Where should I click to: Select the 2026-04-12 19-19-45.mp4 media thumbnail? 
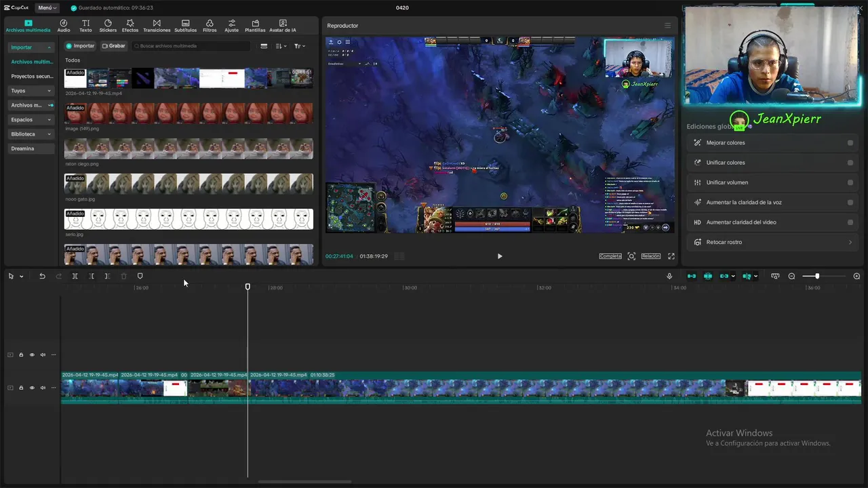tap(189, 78)
